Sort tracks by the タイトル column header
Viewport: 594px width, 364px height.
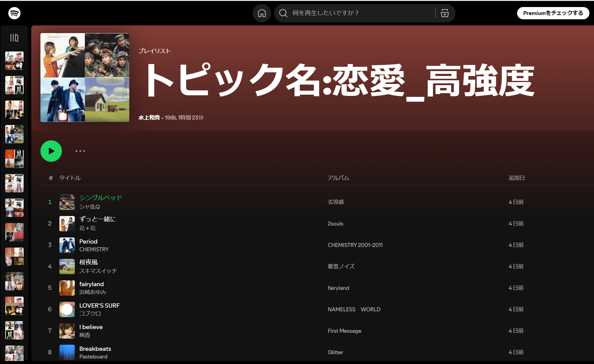point(70,178)
